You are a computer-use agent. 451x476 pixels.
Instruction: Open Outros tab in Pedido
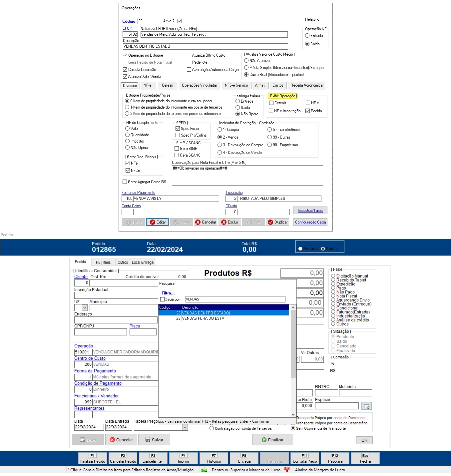(123, 262)
